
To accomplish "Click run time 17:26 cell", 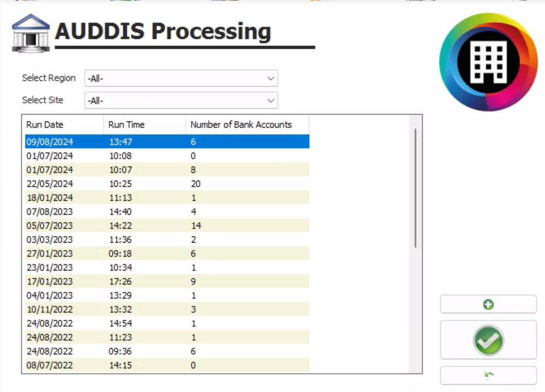I will pos(121,281).
